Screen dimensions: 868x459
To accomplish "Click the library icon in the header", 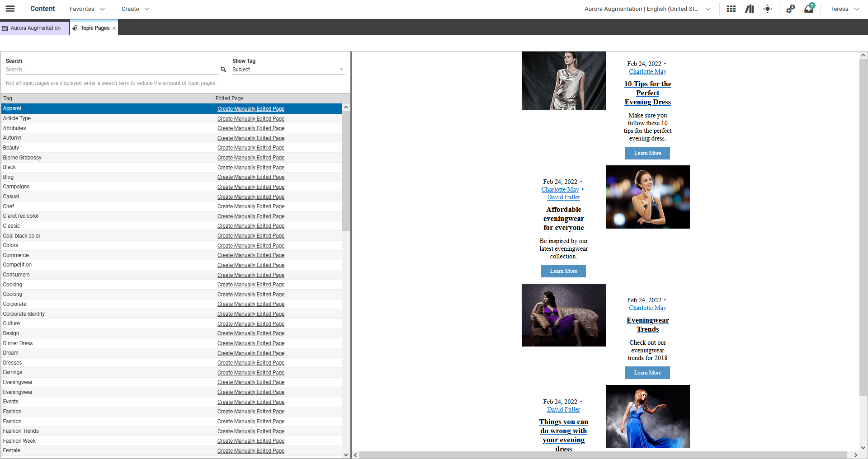I will (749, 9).
